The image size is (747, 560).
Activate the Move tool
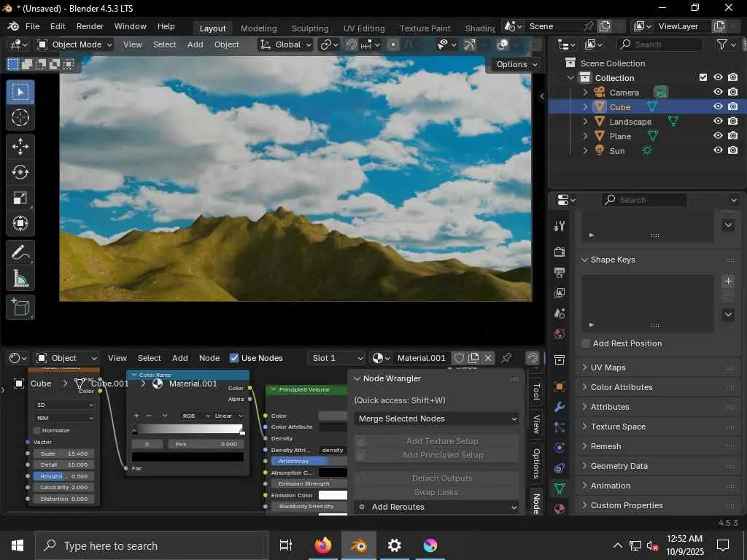[20, 147]
